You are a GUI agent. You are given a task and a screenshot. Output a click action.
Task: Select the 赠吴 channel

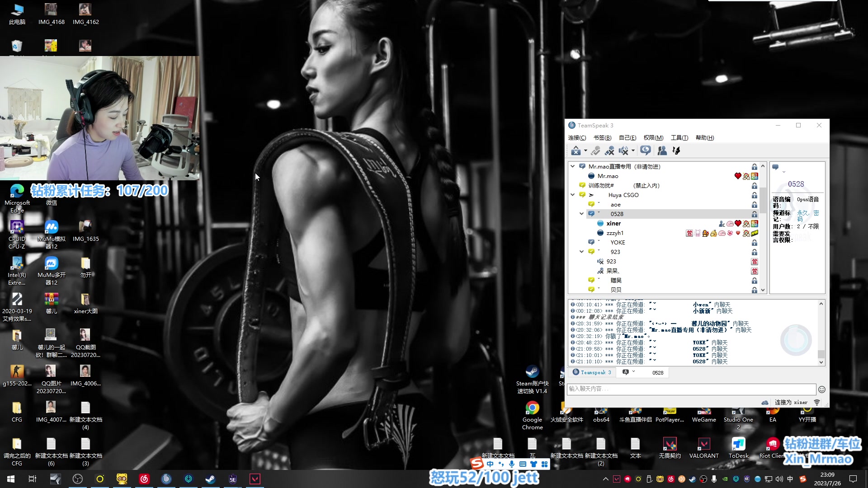point(616,281)
